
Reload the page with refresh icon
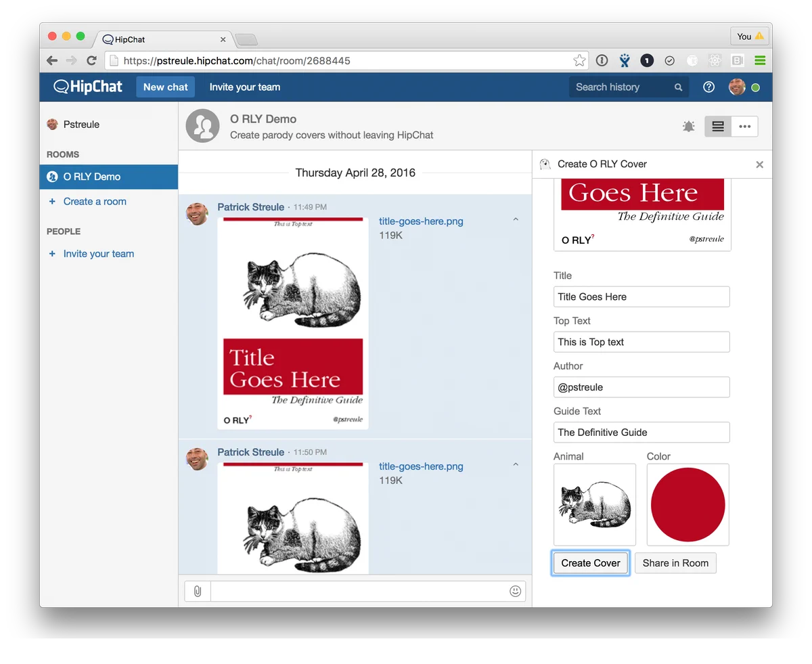point(91,60)
